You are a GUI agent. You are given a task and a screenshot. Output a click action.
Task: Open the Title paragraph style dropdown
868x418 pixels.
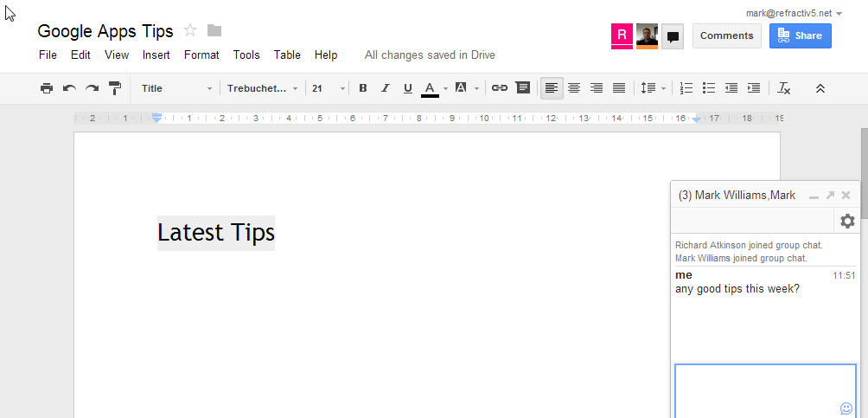tap(176, 88)
